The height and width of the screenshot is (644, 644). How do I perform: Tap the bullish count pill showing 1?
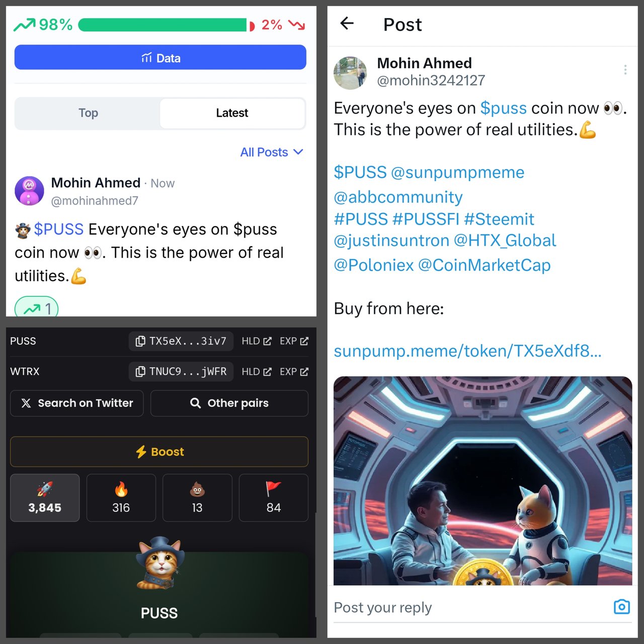37,307
